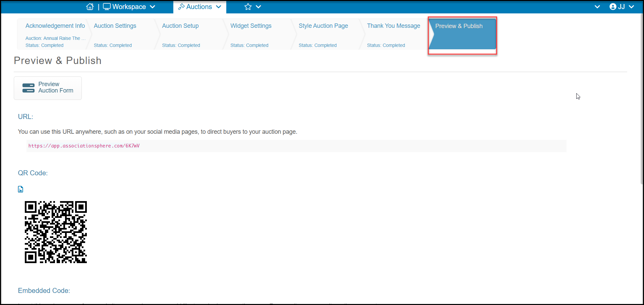Click the Auctions gavel icon
644x305 pixels.
(x=181, y=7)
